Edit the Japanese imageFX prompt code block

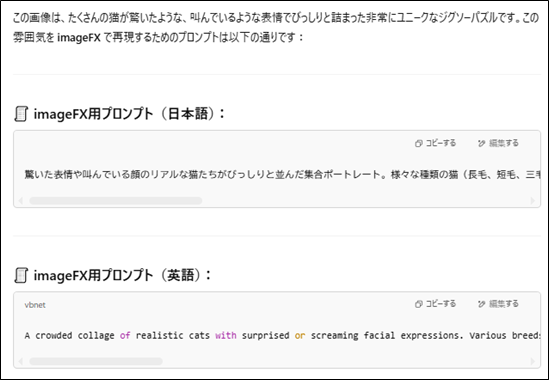coord(498,143)
